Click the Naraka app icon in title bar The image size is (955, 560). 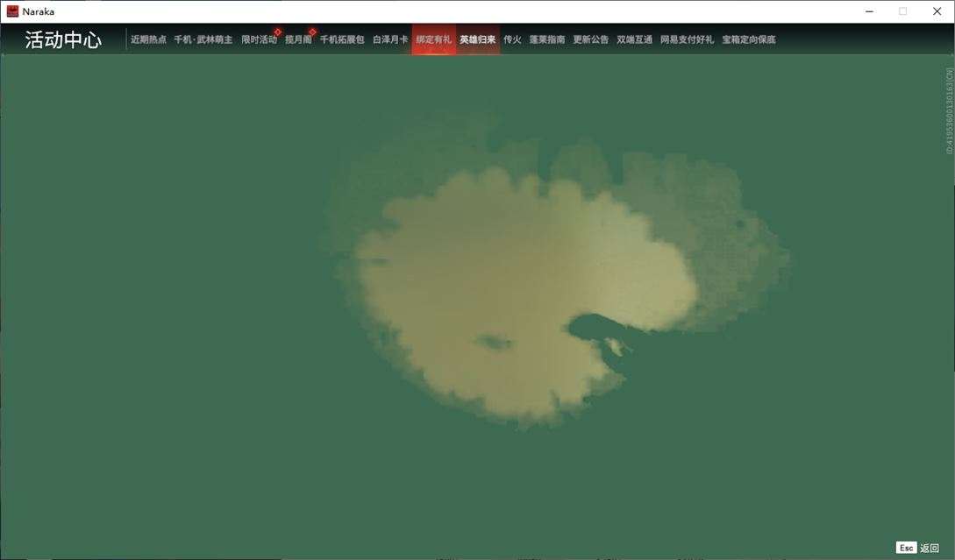coord(12,11)
